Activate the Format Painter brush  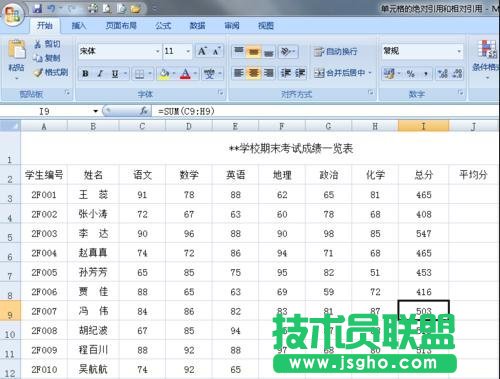tap(51, 72)
